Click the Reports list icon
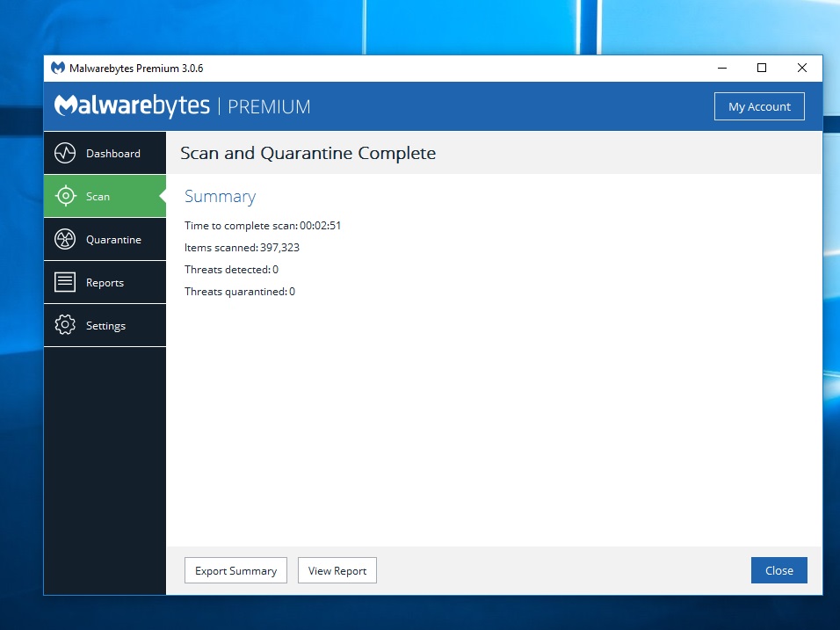The image size is (840, 630). click(x=65, y=282)
